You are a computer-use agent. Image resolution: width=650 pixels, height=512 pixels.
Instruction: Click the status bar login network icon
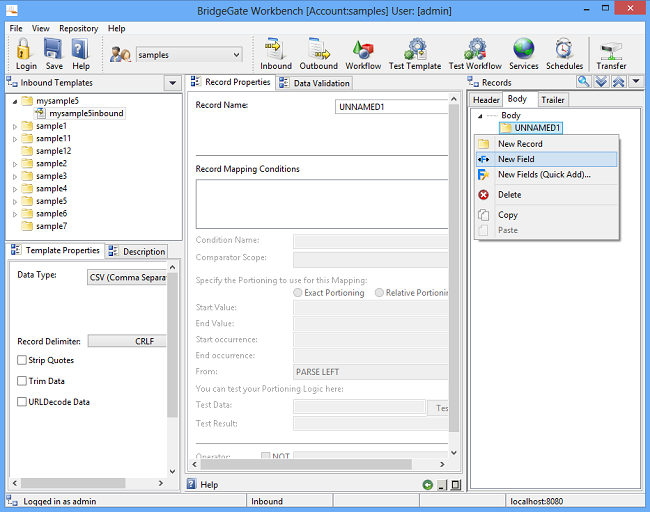[x=12, y=501]
